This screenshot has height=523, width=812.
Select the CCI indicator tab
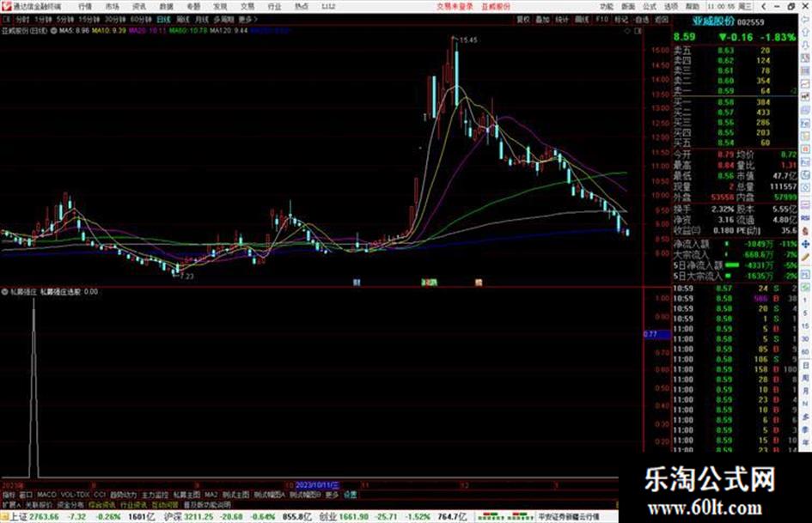coord(100,495)
